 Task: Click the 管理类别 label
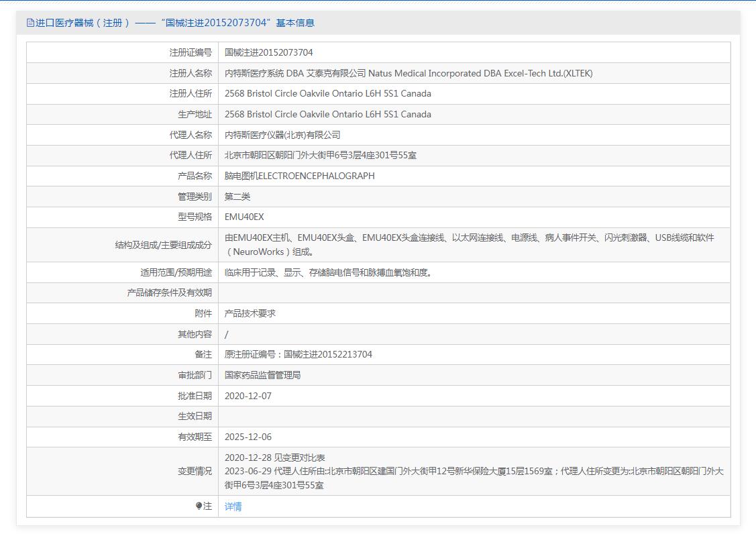click(x=195, y=197)
